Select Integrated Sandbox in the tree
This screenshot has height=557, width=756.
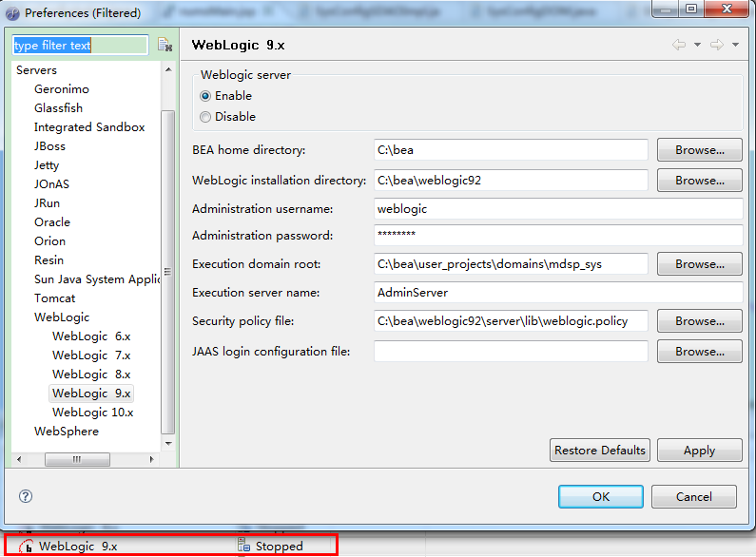click(89, 127)
